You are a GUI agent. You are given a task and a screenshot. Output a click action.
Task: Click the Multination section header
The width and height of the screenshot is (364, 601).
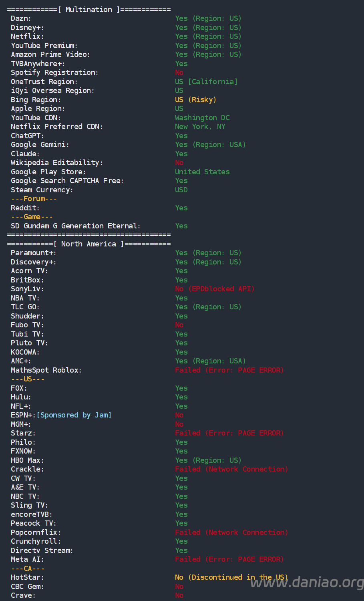[x=88, y=10]
